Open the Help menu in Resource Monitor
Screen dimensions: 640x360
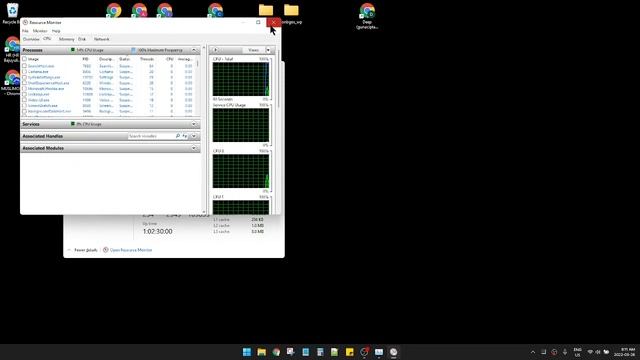tap(56, 31)
